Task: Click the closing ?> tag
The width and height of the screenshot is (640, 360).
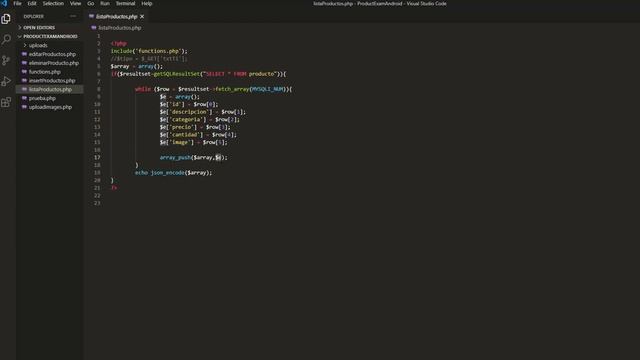Action: click(114, 188)
